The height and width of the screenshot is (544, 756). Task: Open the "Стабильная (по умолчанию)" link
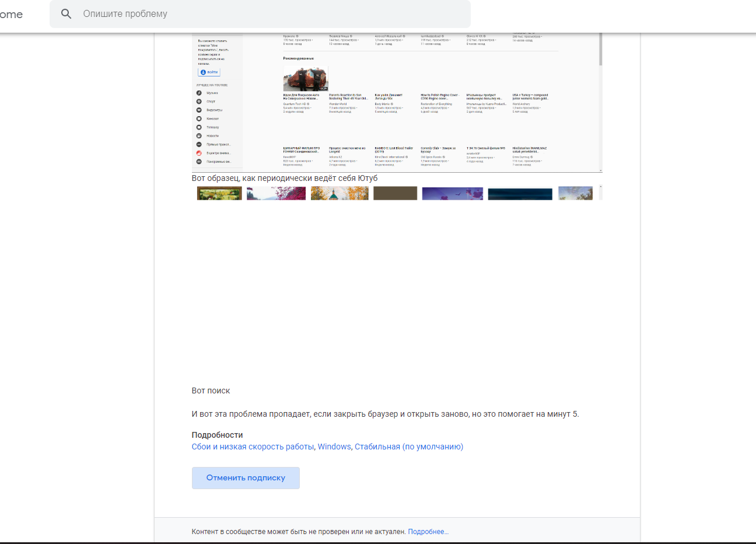coord(409,447)
